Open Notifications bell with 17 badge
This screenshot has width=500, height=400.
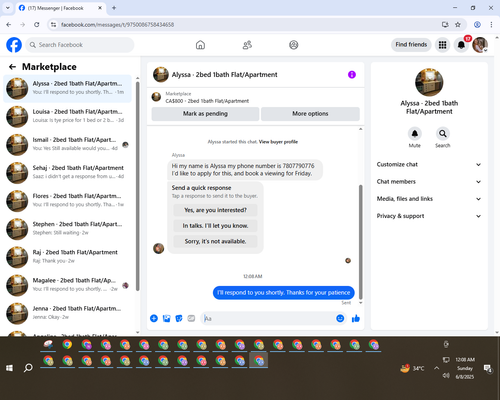pyautogui.click(x=461, y=45)
